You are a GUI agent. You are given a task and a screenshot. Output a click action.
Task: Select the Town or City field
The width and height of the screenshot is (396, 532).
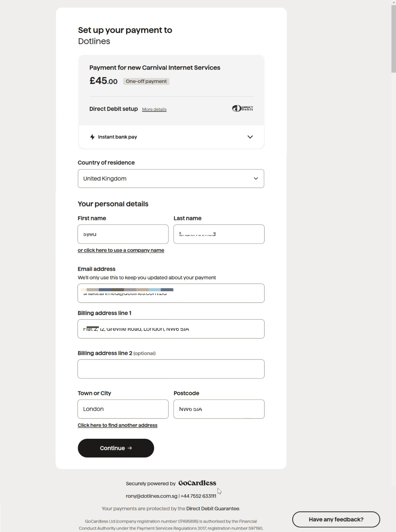(123, 409)
